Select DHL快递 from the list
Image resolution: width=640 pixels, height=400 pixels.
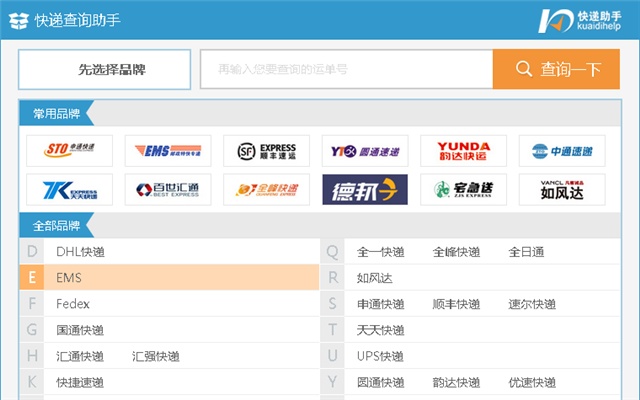(x=80, y=252)
